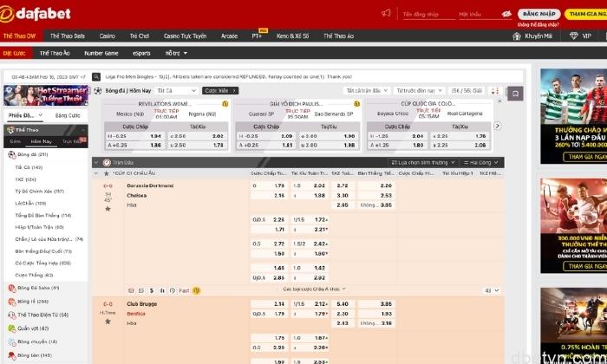Select Bóng rổ basketball in the sports list
607x364 pixels.
(33, 302)
